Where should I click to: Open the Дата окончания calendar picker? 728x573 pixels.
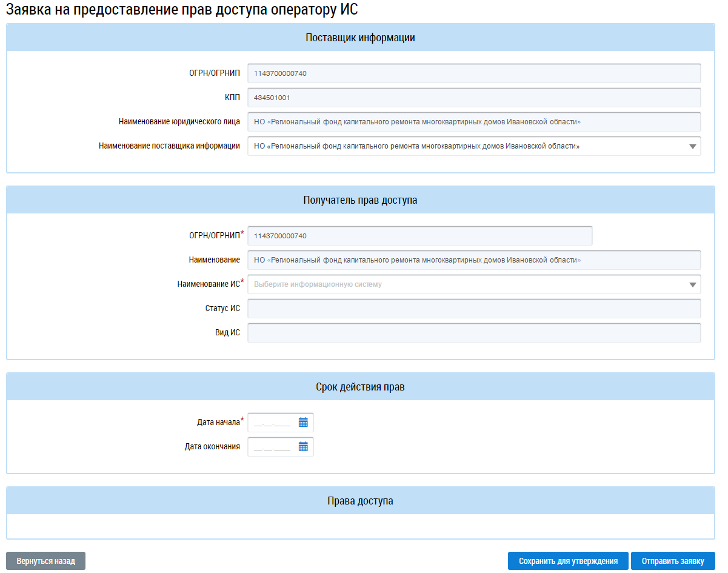pos(303,447)
